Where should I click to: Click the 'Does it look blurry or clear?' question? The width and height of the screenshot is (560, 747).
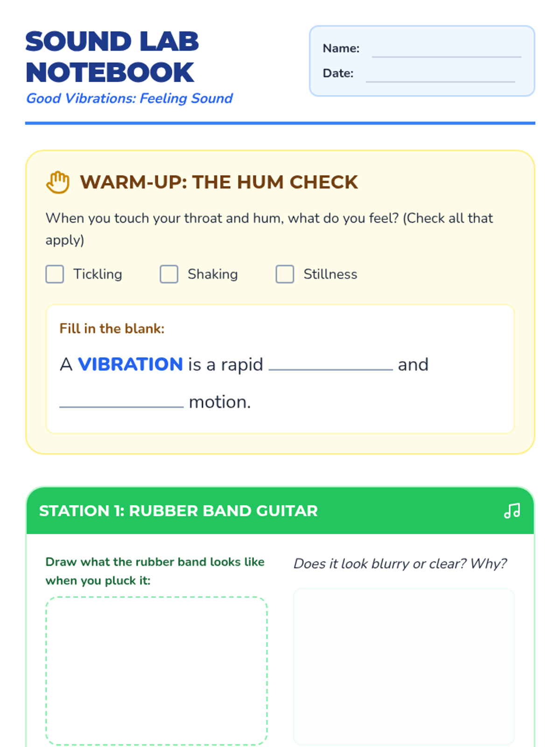(x=400, y=564)
